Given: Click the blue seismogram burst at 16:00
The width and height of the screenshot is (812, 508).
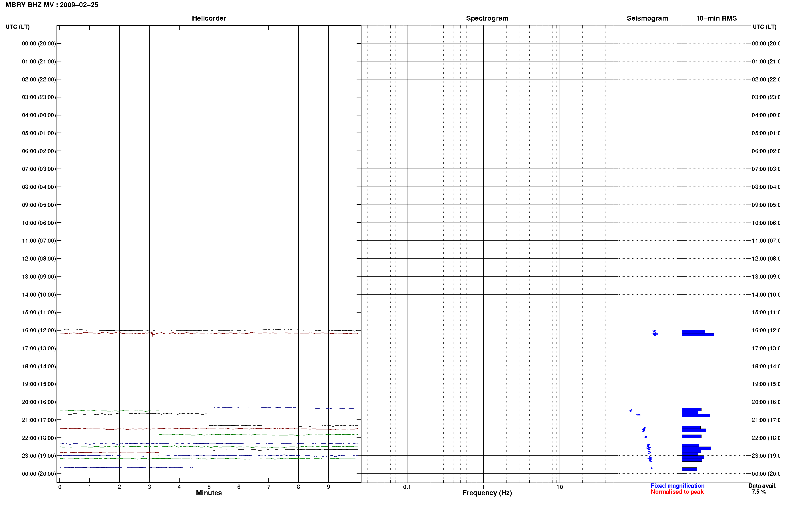Looking at the screenshot, I should click(x=654, y=333).
